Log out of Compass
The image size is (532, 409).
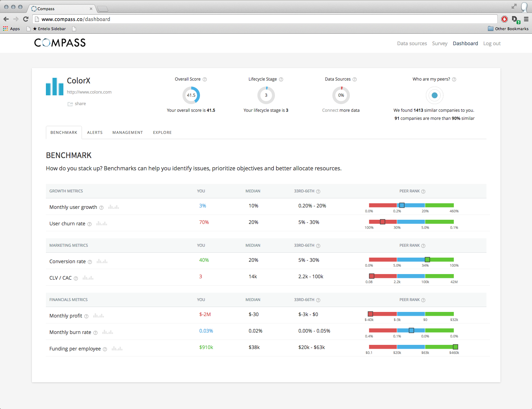492,43
